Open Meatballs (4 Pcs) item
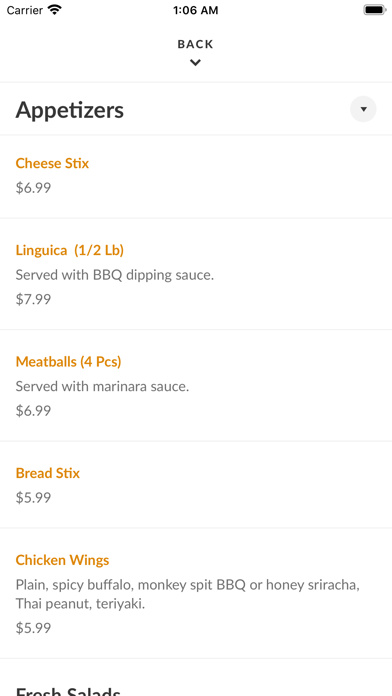The image size is (392, 696). 68,362
